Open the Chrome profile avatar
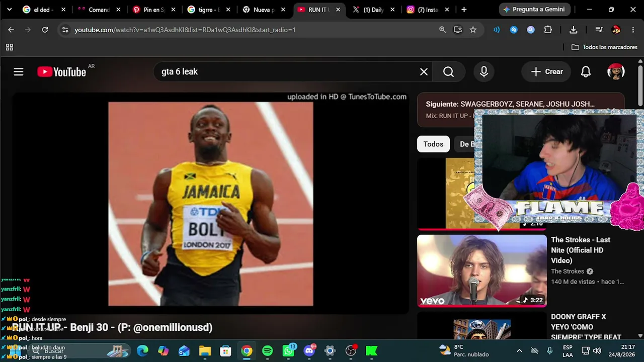Screen dimensions: 644x362 click(616, 30)
